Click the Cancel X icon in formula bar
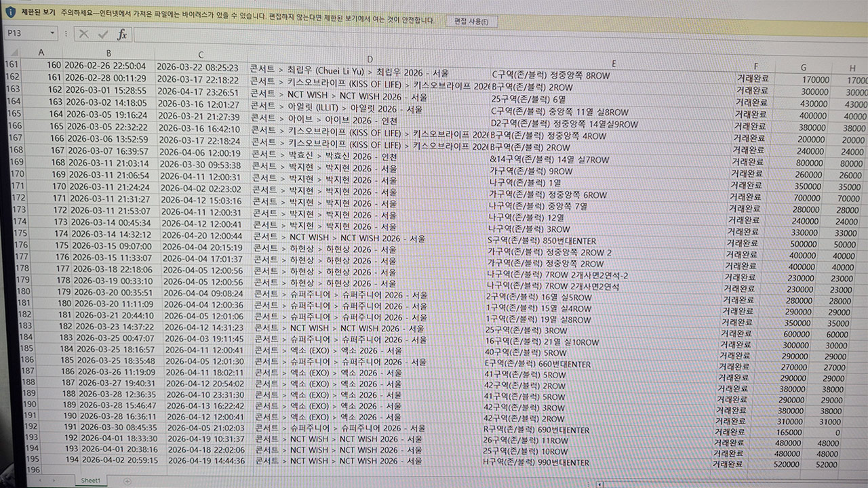The height and width of the screenshot is (488, 868). pyautogui.click(x=83, y=34)
